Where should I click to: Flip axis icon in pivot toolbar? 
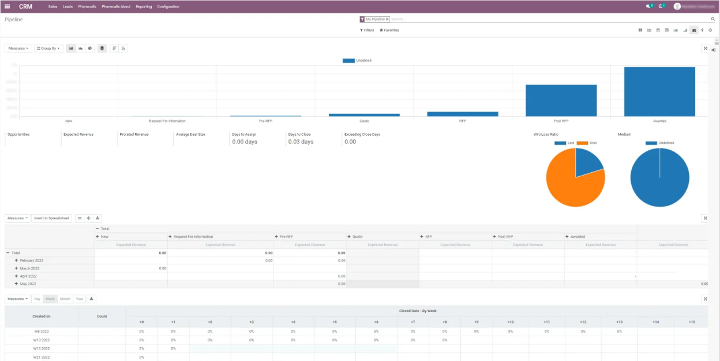pyautogui.click(x=79, y=218)
